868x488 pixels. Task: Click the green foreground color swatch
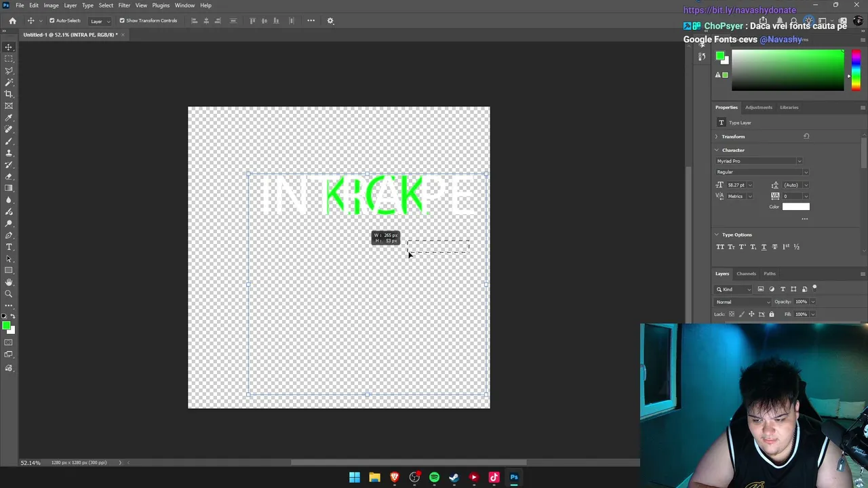tap(6, 326)
